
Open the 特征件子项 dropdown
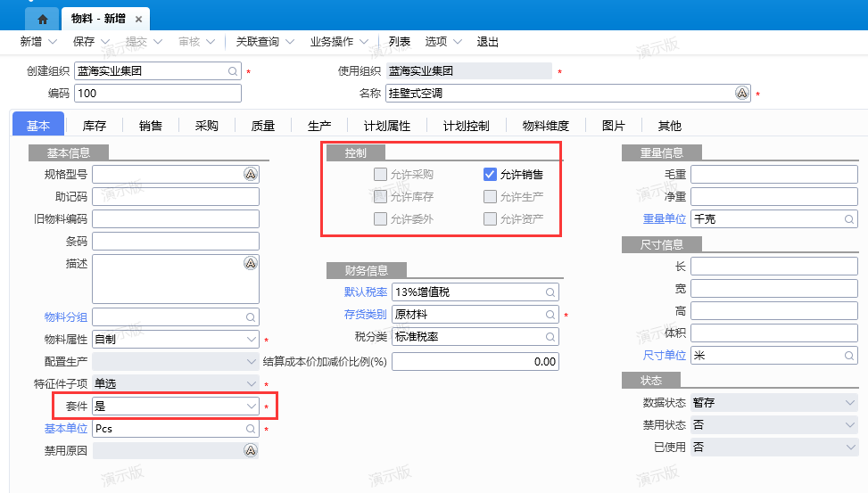tap(252, 383)
